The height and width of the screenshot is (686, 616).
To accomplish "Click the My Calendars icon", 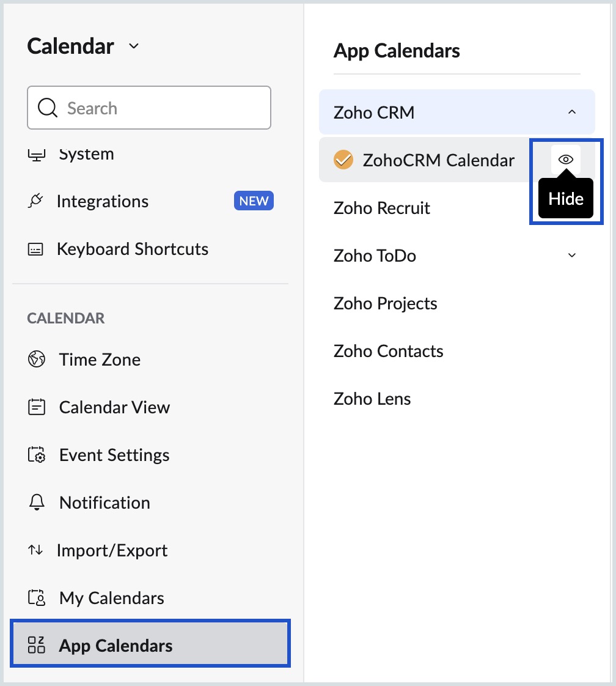I will pyautogui.click(x=37, y=598).
